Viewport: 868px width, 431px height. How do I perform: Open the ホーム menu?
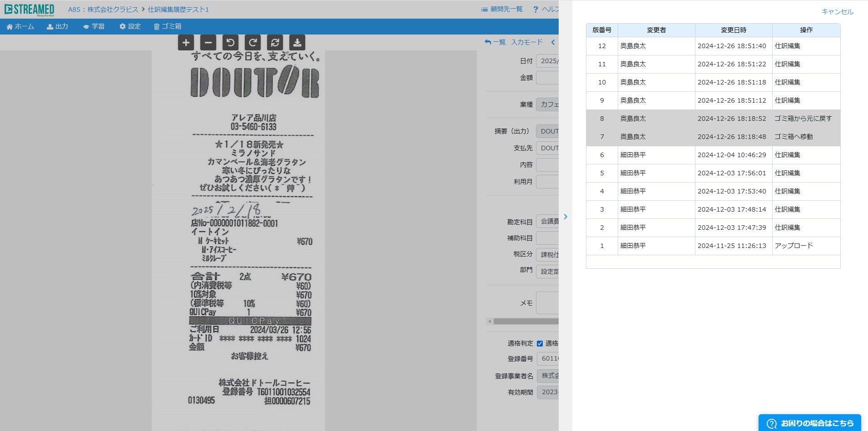point(20,26)
